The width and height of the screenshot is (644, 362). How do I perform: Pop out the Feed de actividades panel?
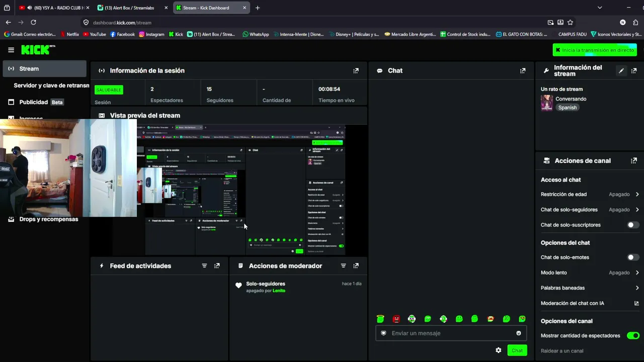217,266
